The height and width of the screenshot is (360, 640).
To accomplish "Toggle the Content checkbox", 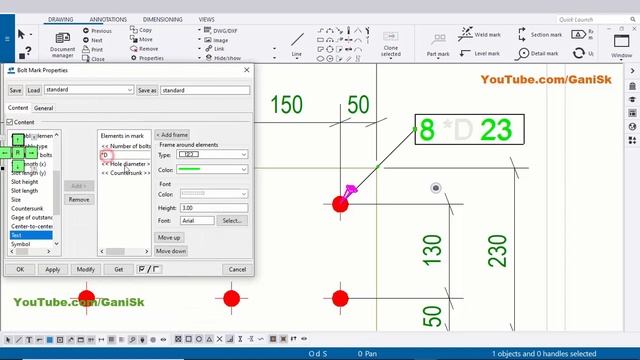I will (x=10, y=122).
